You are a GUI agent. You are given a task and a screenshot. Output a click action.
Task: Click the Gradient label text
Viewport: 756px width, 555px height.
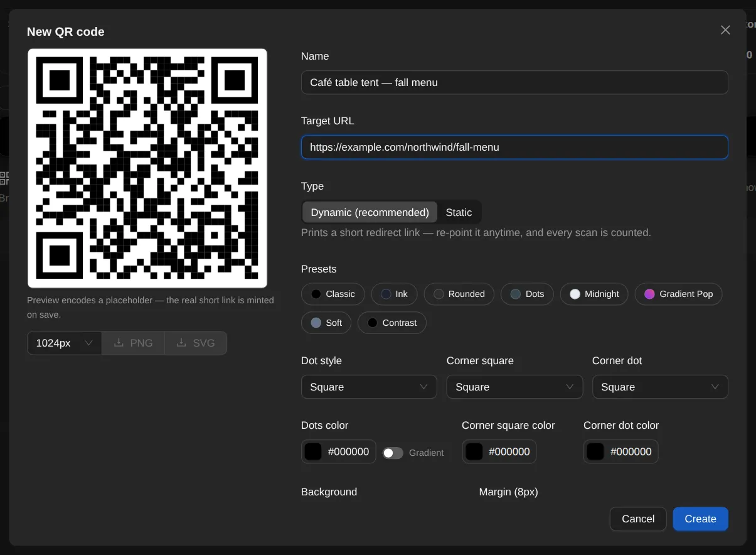426,453
